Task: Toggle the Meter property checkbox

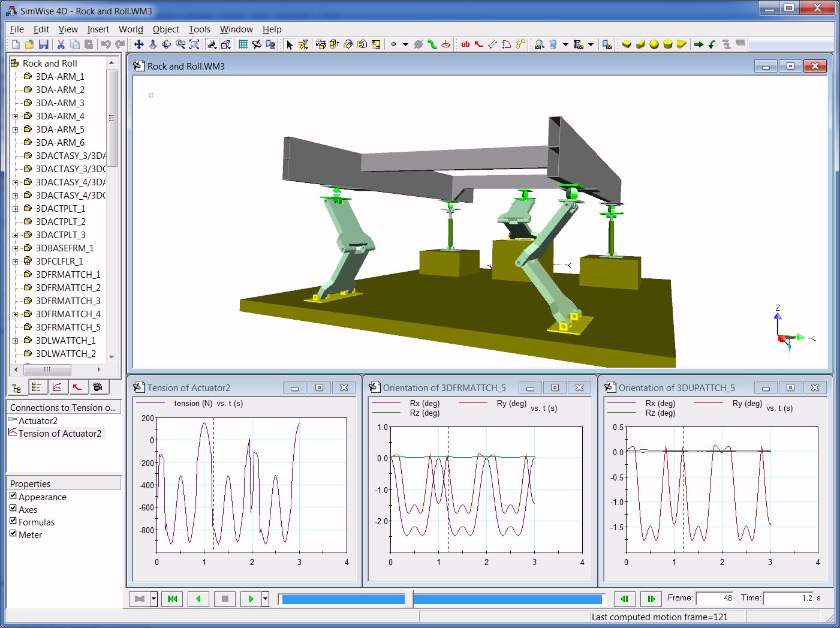Action: [13, 534]
